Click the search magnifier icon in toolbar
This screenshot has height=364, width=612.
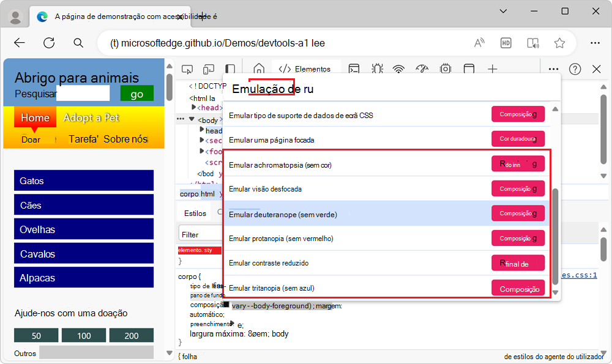[78, 43]
